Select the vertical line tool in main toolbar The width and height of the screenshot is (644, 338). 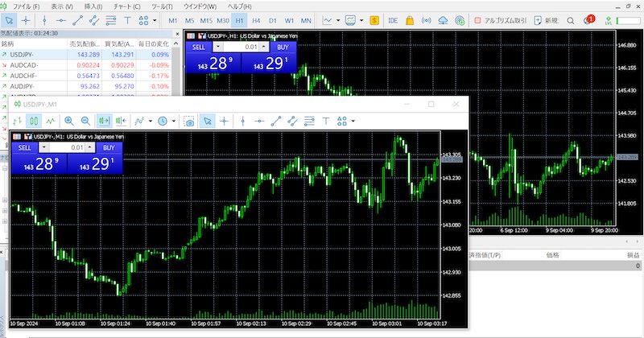tap(44, 20)
